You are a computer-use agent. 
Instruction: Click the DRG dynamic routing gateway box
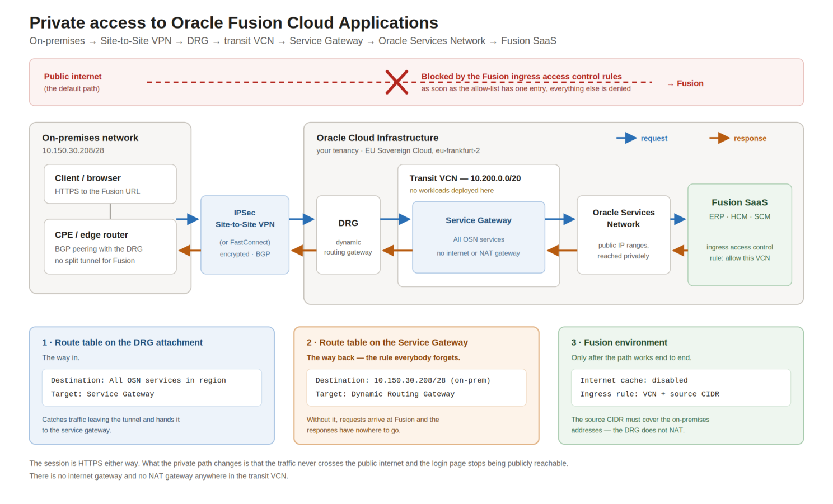click(348, 235)
